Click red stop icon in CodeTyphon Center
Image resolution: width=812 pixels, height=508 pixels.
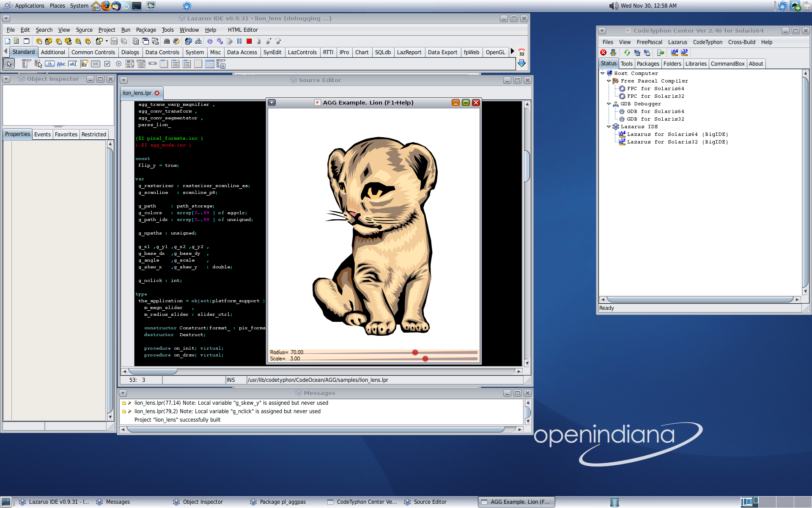tap(604, 52)
